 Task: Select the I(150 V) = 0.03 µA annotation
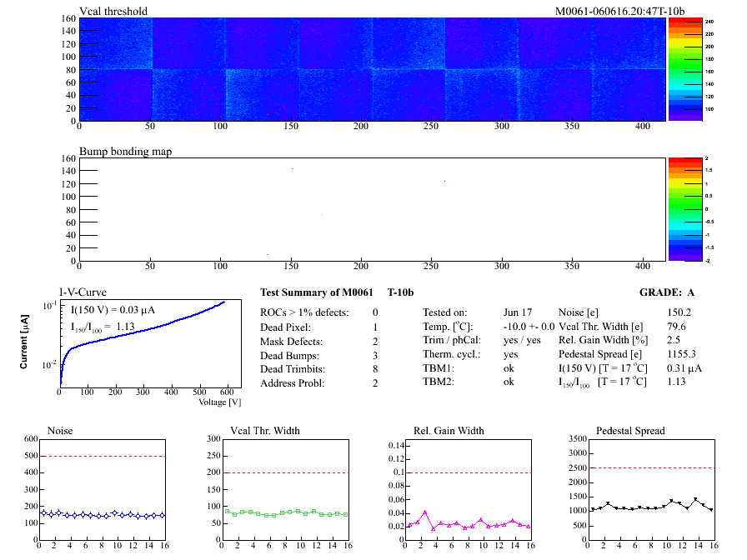tap(113, 310)
